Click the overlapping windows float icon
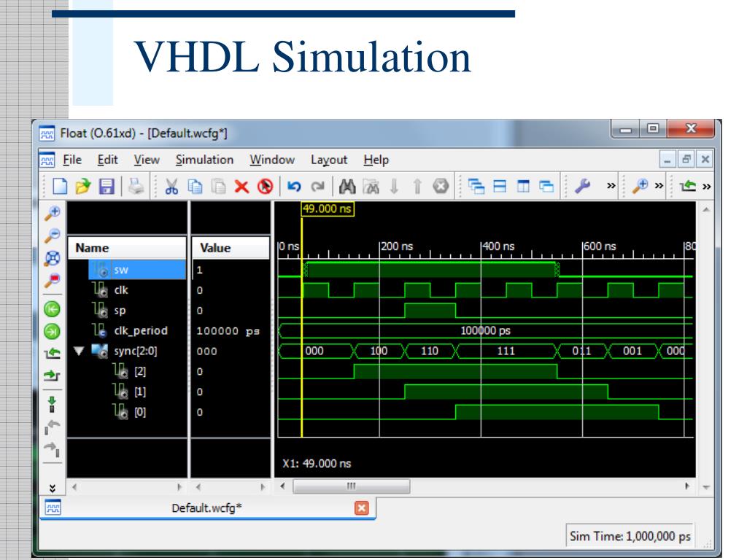This screenshot has height=560, width=747. click(546, 186)
